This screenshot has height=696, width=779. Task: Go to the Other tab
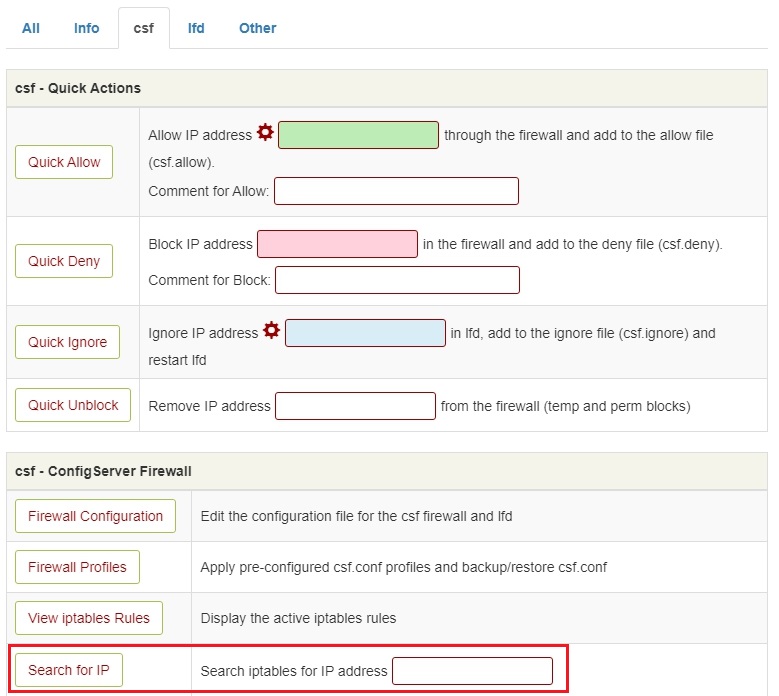pyautogui.click(x=257, y=28)
